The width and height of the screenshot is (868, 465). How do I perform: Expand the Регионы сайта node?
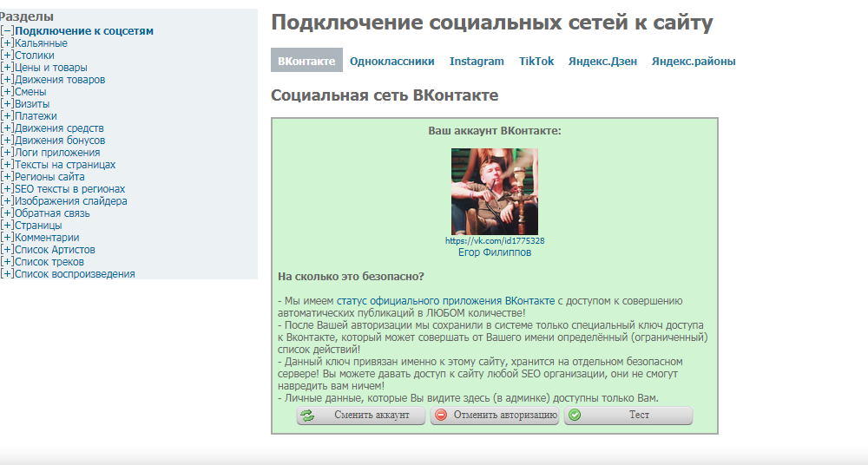(x=7, y=177)
